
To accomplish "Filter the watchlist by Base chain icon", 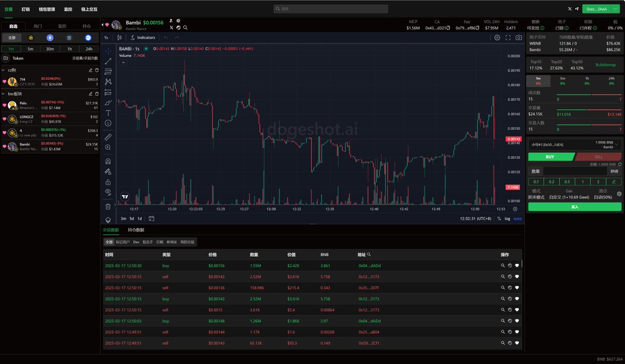I will pyautogui.click(x=87, y=37).
